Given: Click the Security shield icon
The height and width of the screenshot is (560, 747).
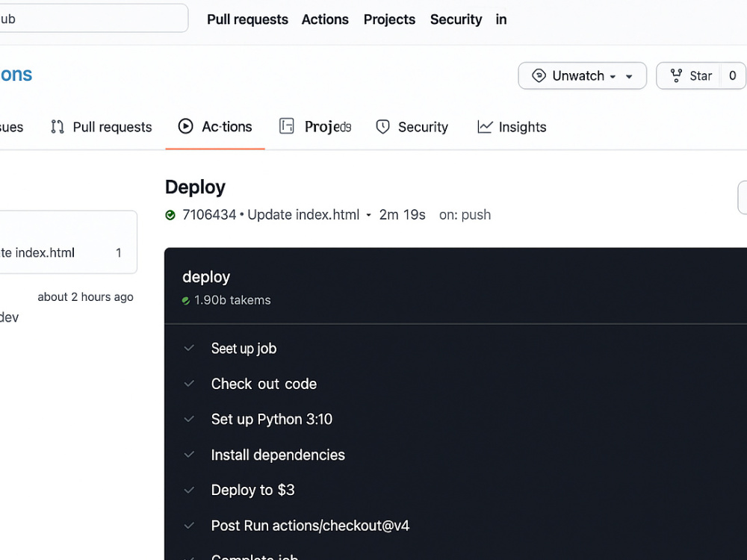Looking at the screenshot, I should pyautogui.click(x=382, y=127).
